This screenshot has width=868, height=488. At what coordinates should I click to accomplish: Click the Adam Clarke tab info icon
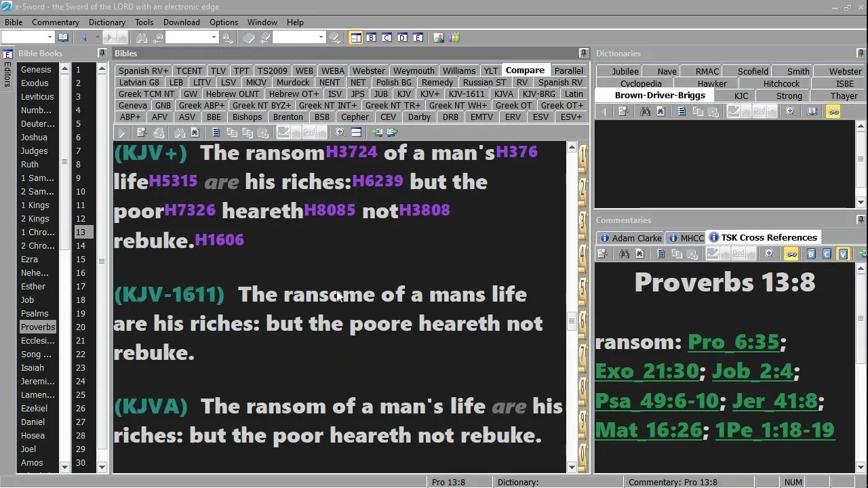(x=604, y=238)
